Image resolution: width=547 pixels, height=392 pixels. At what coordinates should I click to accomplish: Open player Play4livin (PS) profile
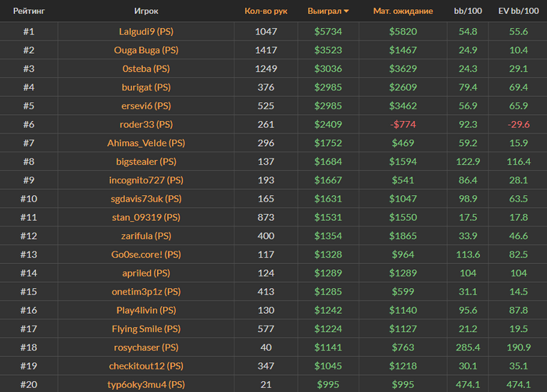coord(145,310)
